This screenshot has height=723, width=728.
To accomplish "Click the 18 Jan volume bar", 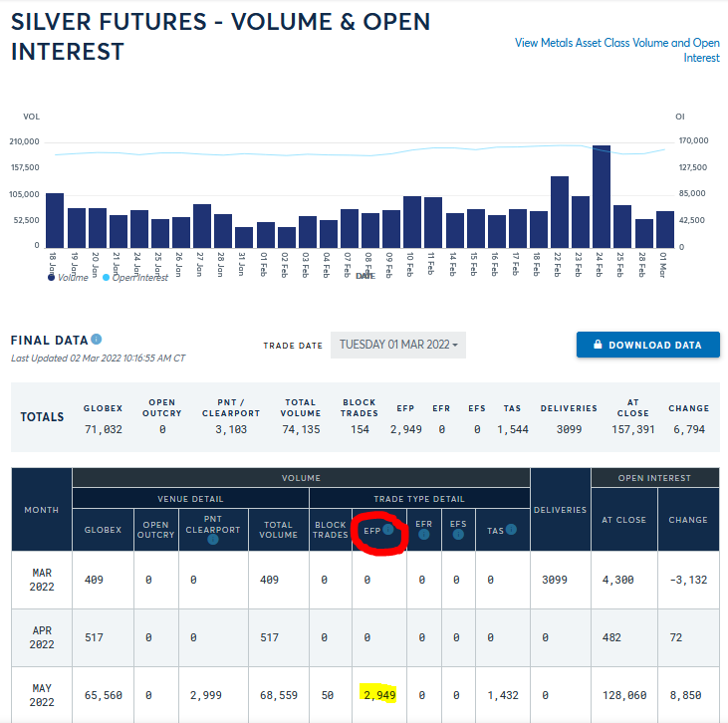I will [x=54, y=220].
